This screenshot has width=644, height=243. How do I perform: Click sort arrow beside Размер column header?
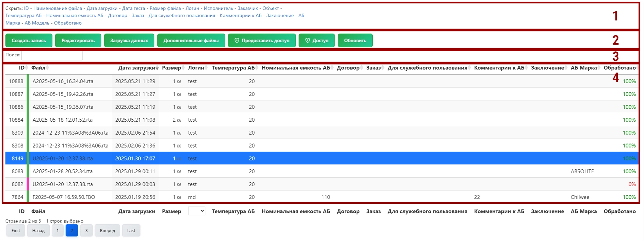183,68
